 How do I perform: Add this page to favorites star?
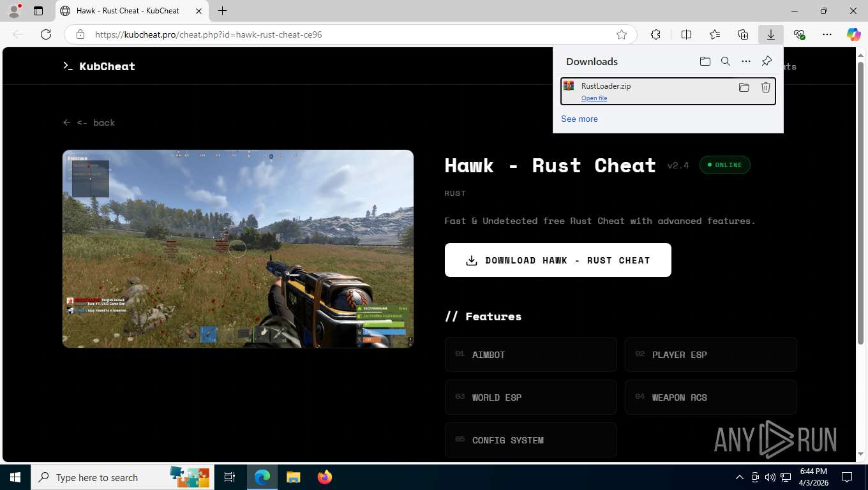click(622, 34)
